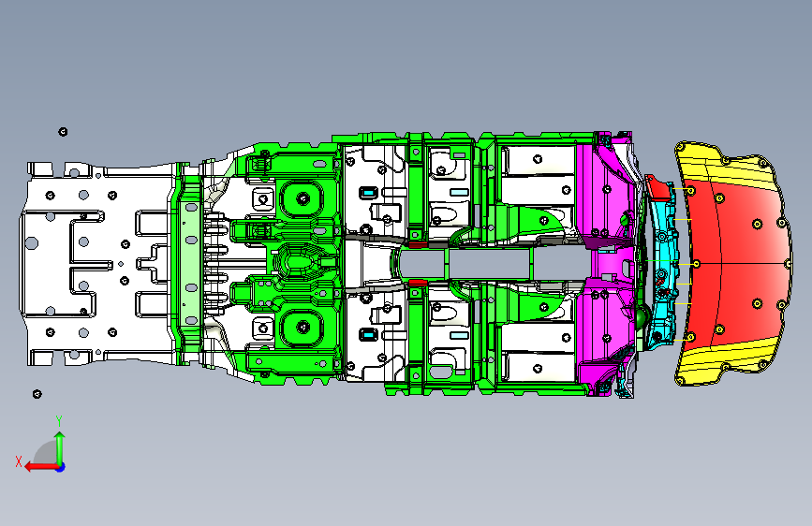Image resolution: width=812 pixels, height=526 pixels.
Task: Click the gray quarter-circle plane in the axis triad
Action: (x=47, y=453)
